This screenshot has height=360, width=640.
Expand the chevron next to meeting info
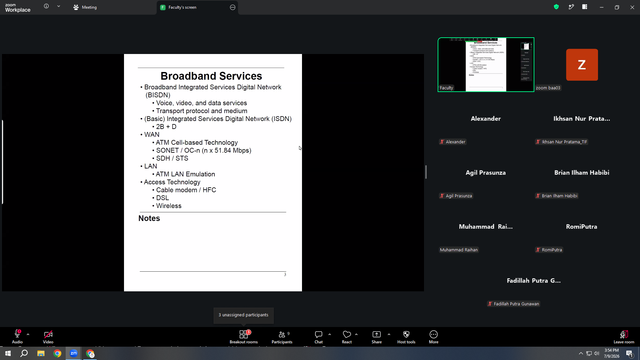[x=58, y=7]
